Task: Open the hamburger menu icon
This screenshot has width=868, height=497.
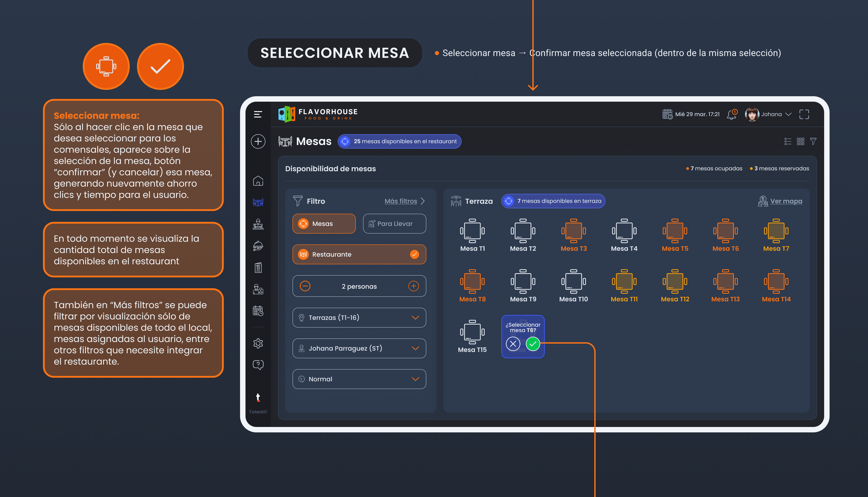Action: pos(258,114)
